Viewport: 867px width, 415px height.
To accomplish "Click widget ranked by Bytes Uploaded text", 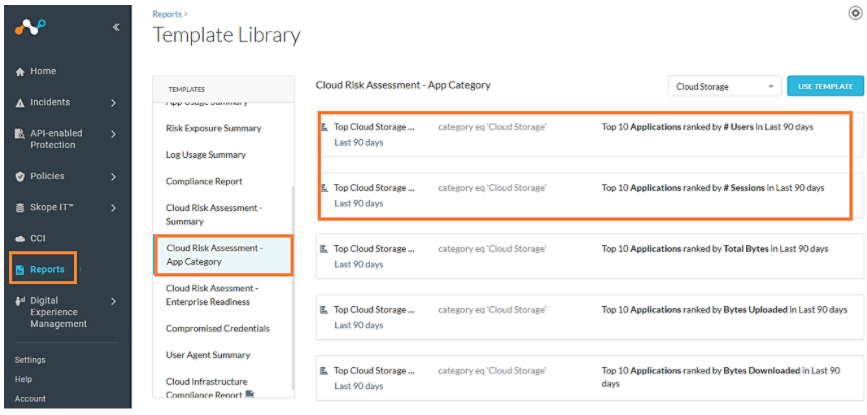I will (x=724, y=309).
